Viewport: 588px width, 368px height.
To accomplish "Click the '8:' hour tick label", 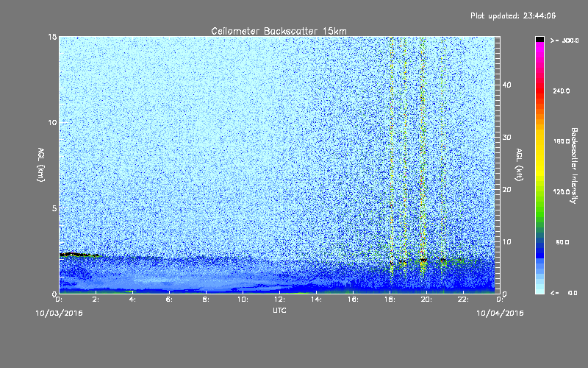I will [207, 300].
